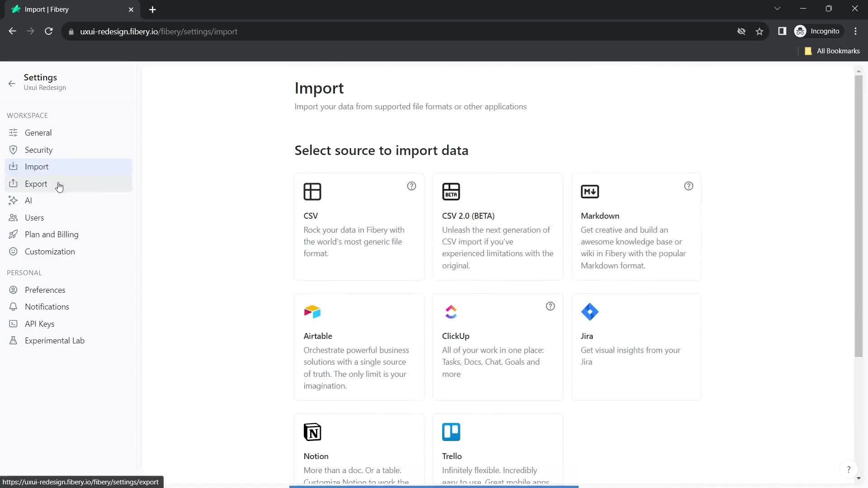Expand the Customization settings section
868x488 pixels.
click(x=49, y=251)
